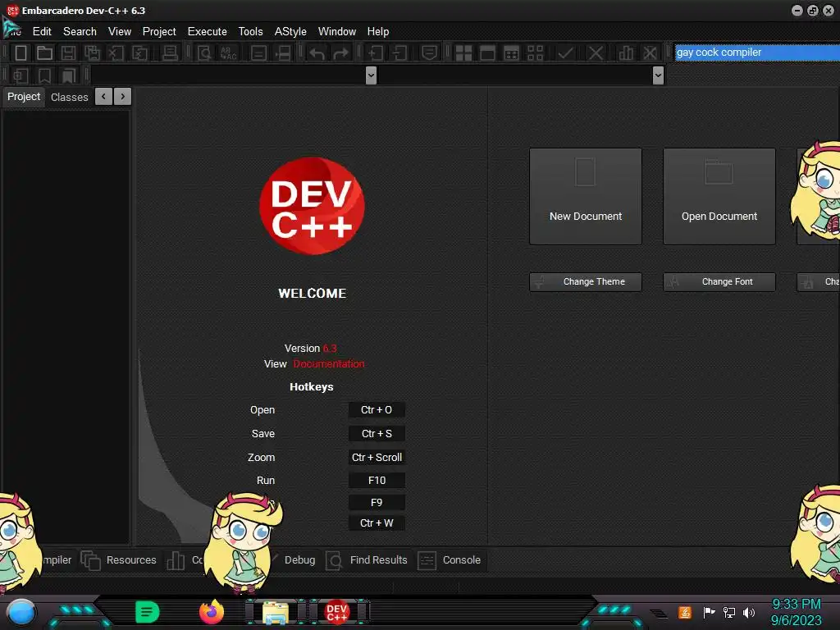Click the Ctr + Scroll hotkey label
This screenshot has height=630, width=840.
point(377,458)
